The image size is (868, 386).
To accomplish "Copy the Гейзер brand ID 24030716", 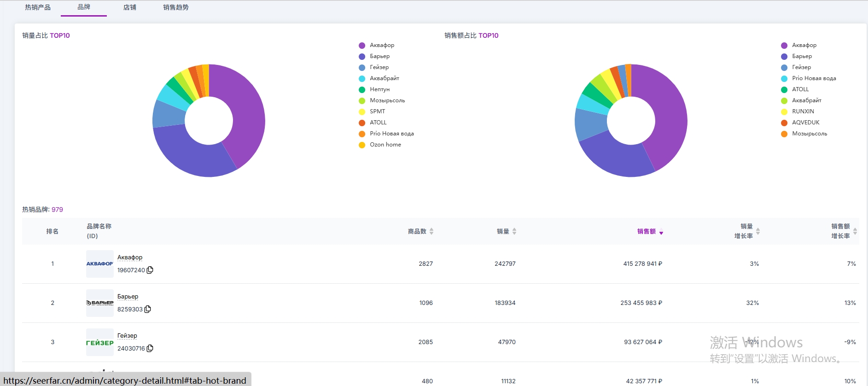I will pyautogui.click(x=150, y=348).
